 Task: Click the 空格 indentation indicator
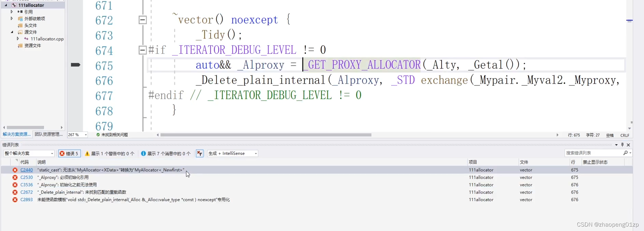click(610, 135)
